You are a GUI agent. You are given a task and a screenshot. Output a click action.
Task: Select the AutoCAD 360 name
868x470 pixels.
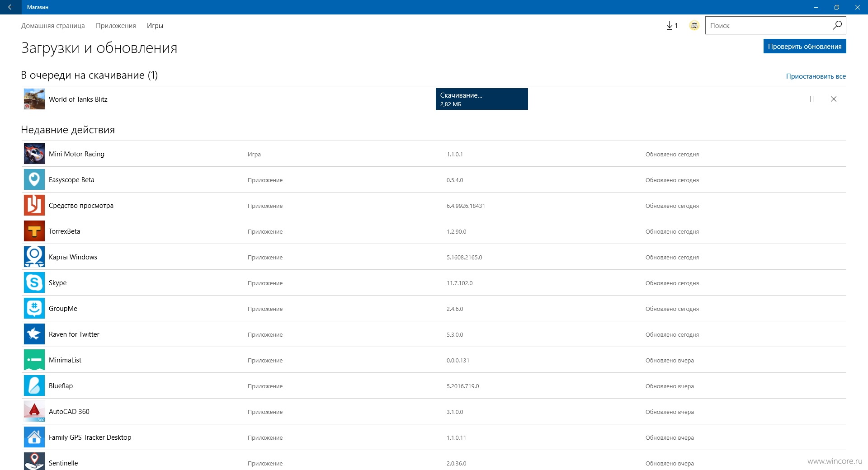(x=69, y=412)
